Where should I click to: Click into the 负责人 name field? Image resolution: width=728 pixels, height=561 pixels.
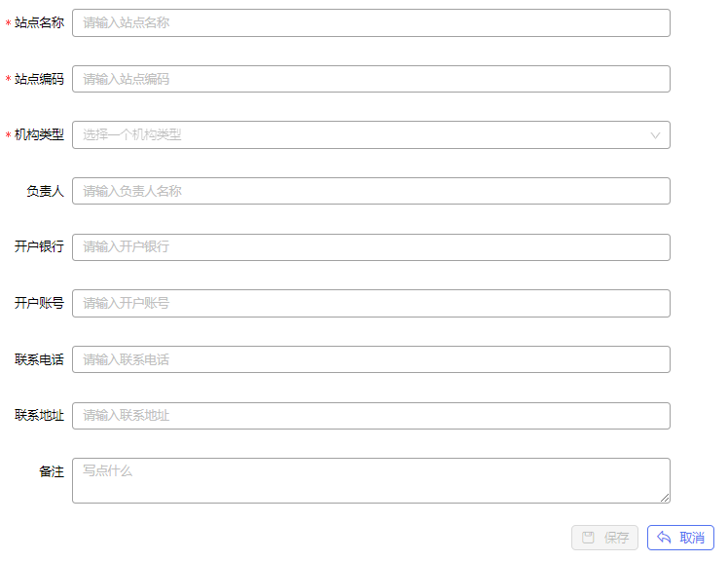(371, 191)
